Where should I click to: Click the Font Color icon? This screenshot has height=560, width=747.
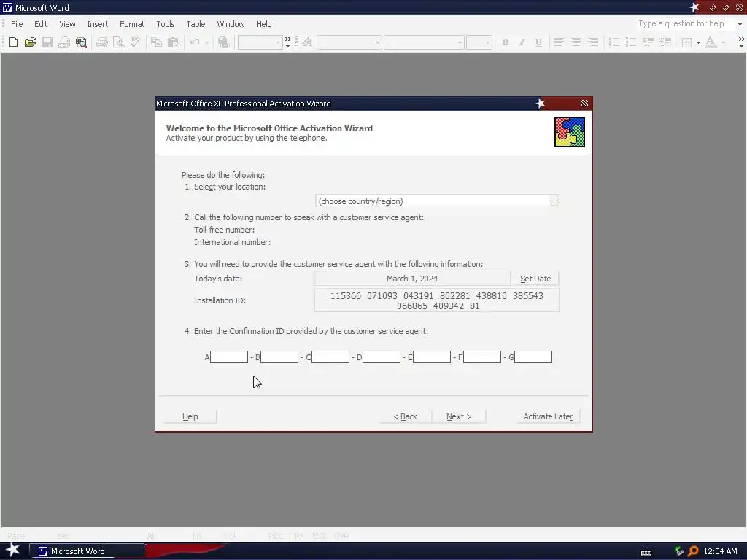coord(711,42)
